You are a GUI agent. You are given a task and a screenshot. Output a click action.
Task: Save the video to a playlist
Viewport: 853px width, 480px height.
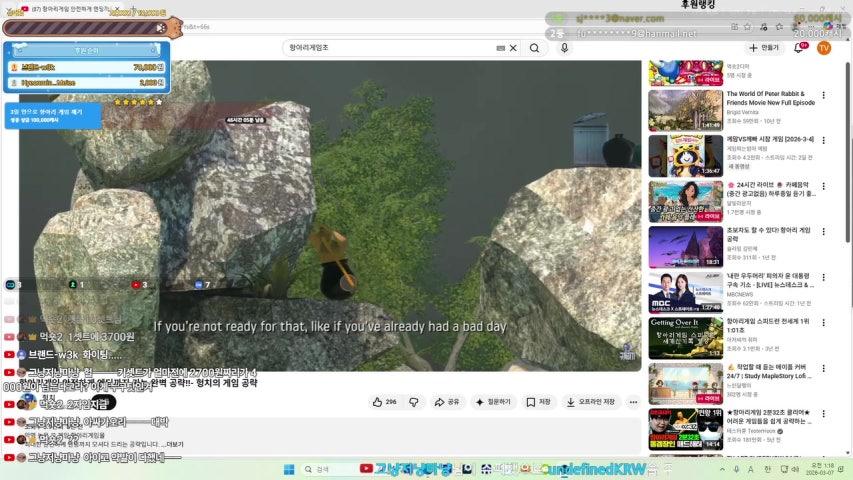[538, 402]
